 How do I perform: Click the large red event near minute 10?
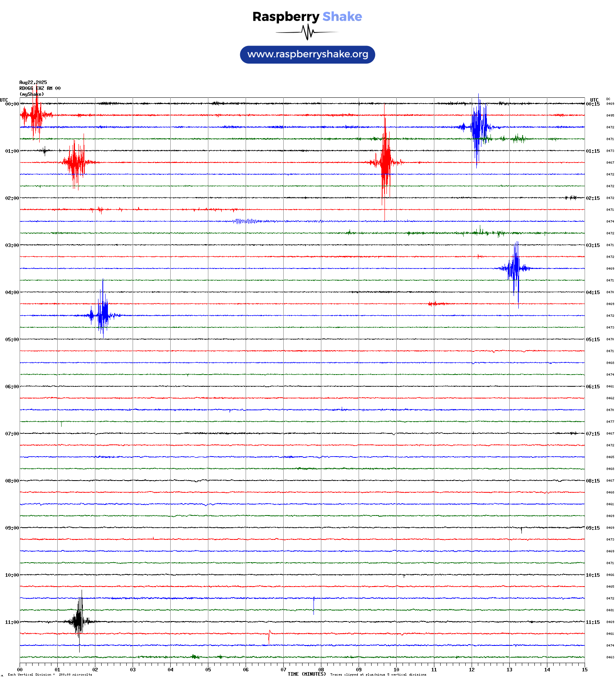tap(385, 162)
